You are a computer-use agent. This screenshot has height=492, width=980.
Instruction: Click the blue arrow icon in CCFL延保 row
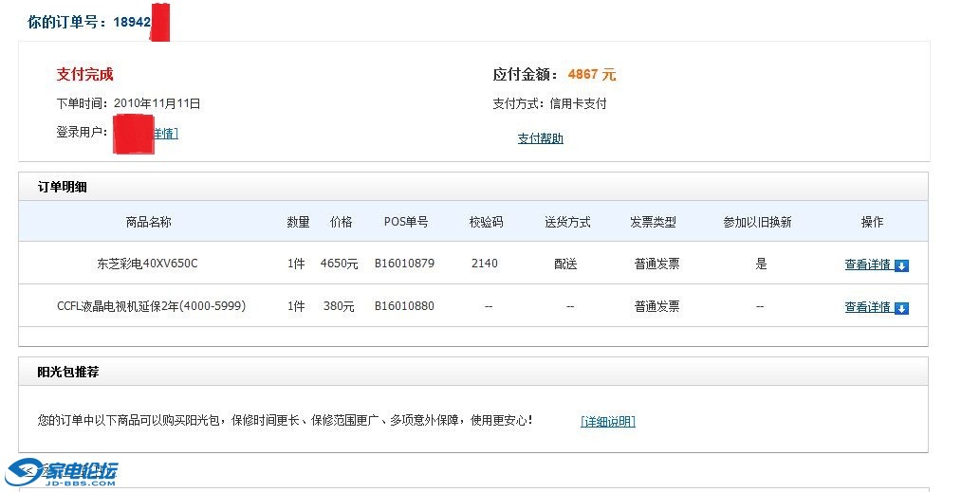click(x=901, y=308)
